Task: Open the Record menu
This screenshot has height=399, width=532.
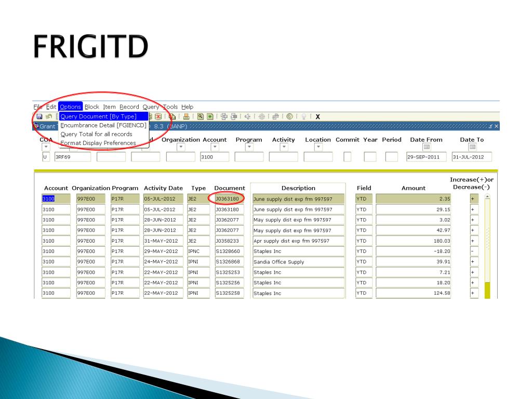Action: [129, 107]
